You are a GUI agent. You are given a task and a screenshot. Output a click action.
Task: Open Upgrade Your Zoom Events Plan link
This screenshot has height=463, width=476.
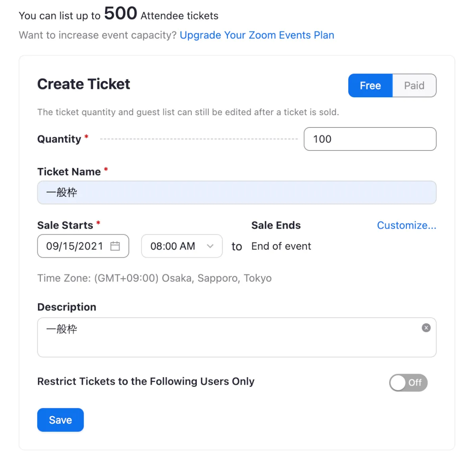(257, 35)
